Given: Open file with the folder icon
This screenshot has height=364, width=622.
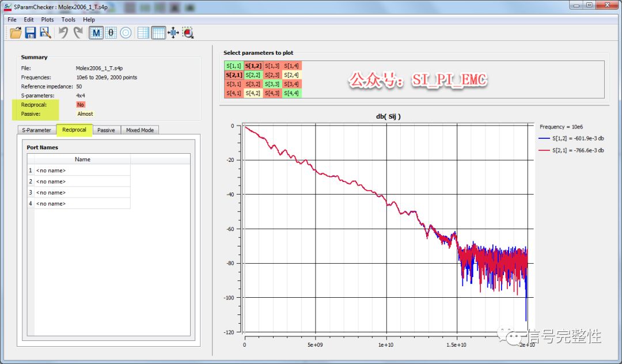Looking at the screenshot, I should click(16, 32).
